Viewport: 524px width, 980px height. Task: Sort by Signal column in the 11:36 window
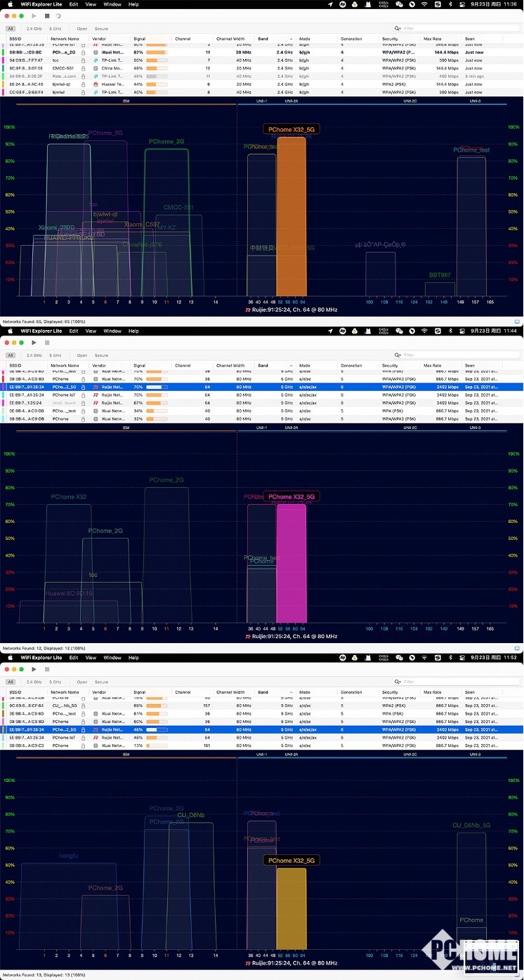(152, 39)
